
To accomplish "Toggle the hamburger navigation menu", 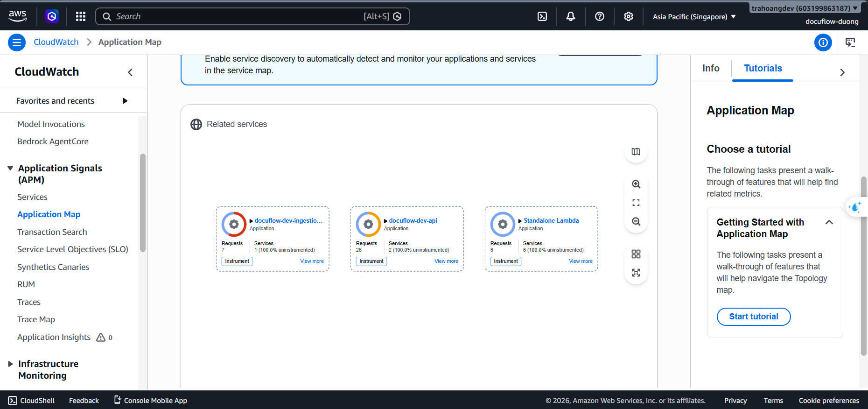I will click(x=17, y=42).
